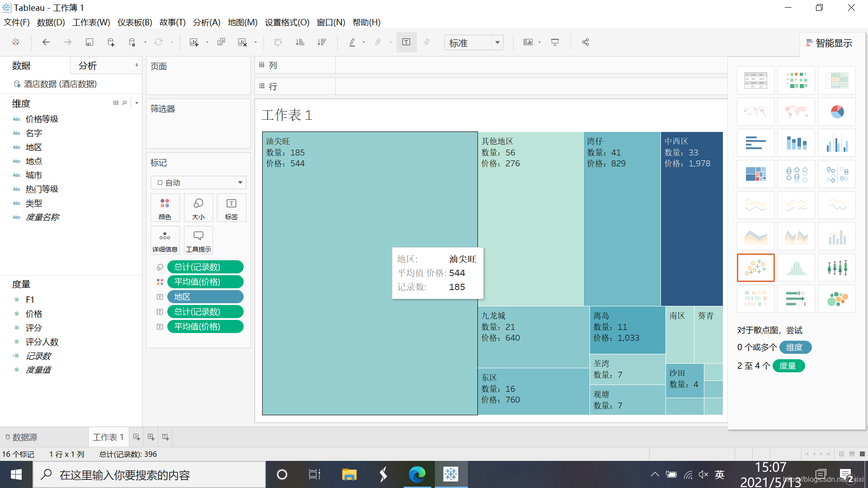Image resolution: width=868 pixels, height=488 pixels.
Task: Open the 工作表(W) menu
Action: (91, 22)
